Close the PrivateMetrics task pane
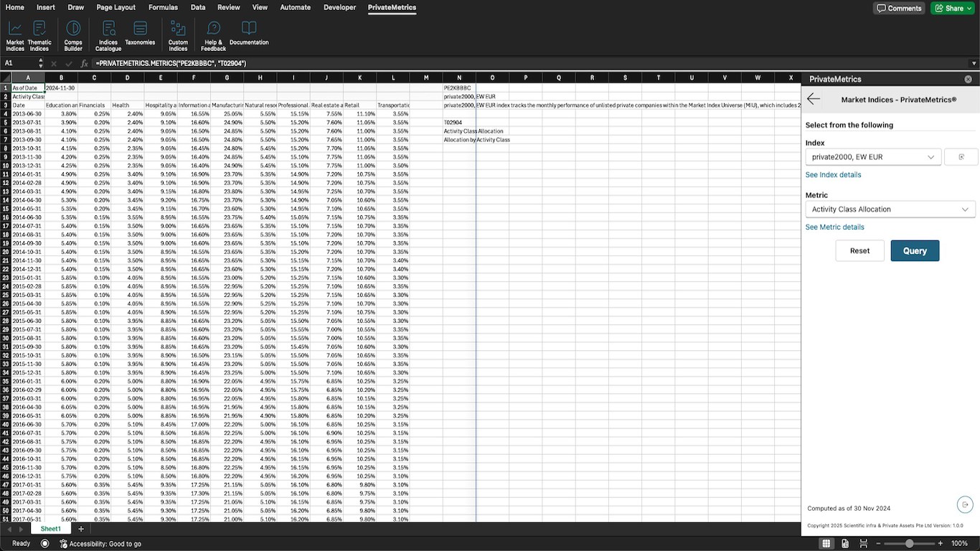The height and width of the screenshot is (551, 980). coord(968,79)
